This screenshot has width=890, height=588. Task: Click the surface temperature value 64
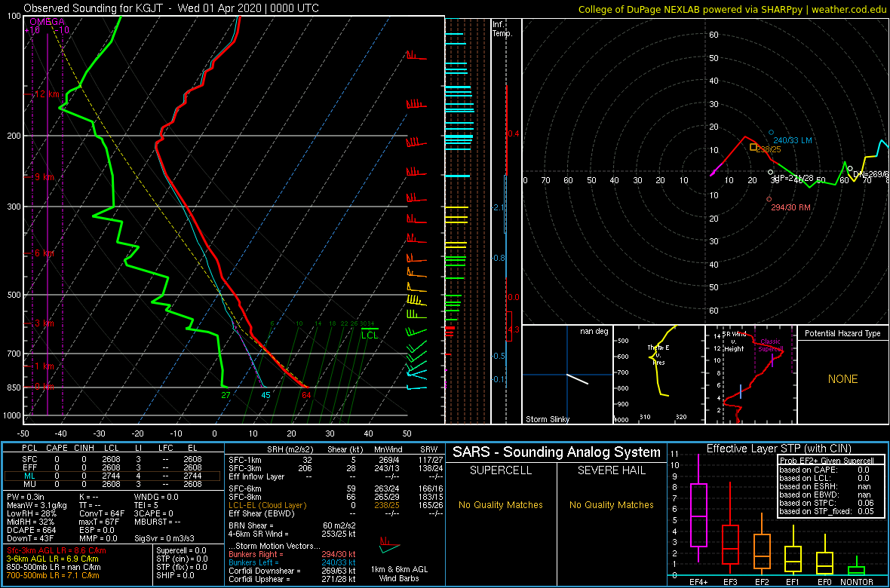point(306,396)
